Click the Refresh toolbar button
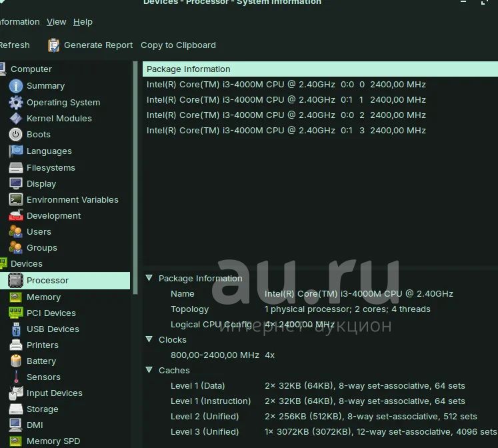This screenshot has height=448, width=498. point(15,45)
